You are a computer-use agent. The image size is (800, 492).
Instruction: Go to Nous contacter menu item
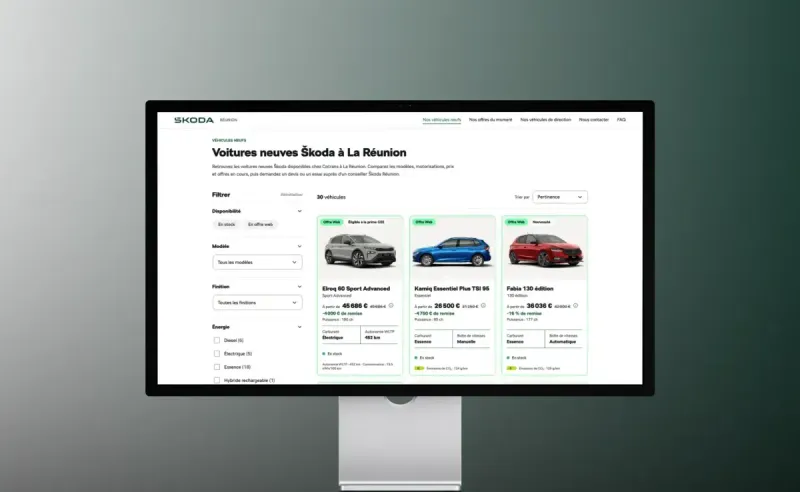(594, 120)
